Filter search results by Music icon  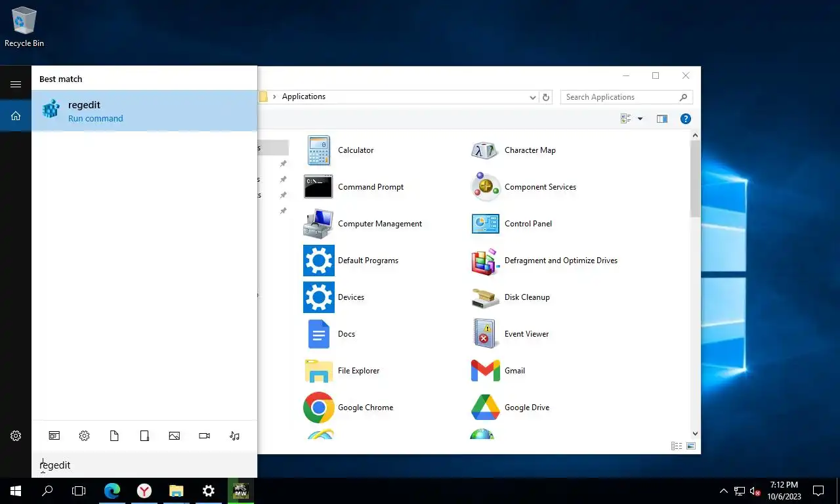click(234, 436)
